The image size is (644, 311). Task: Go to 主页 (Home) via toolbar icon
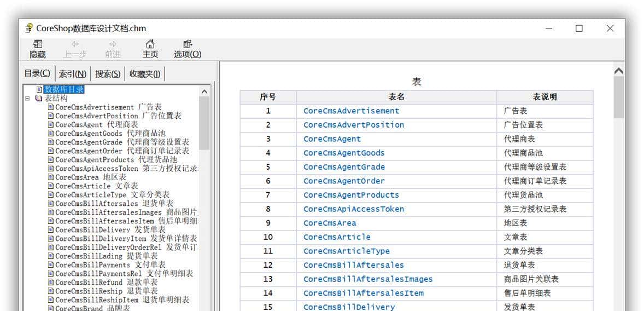click(x=150, y=44)
